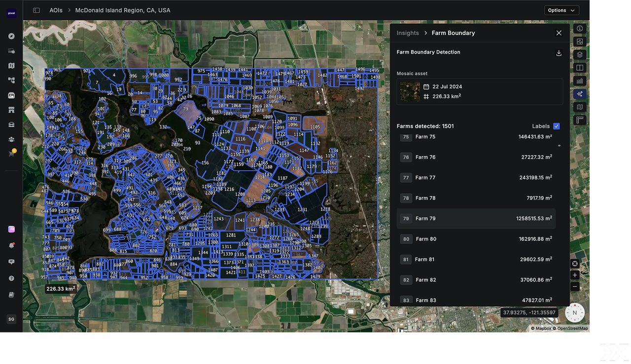Toggle the sidebar collapse icon in the header
The height and width of the screenshot is (364, 631).
[36, 10]
